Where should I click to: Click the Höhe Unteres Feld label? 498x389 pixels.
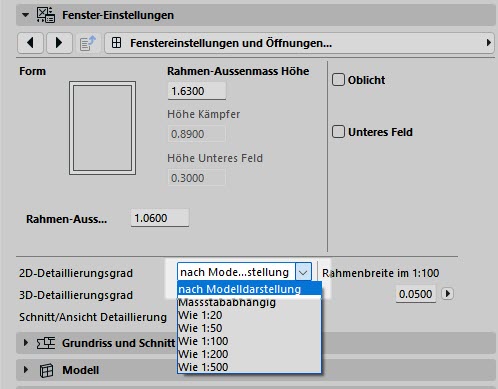pos(215,158)
